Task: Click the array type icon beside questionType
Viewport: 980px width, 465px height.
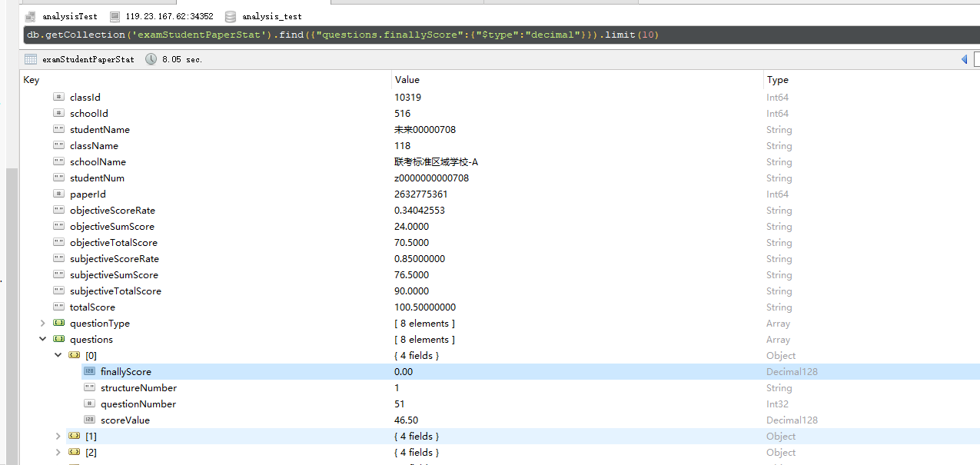Action: pyautogui.click(x=59, y=323)
